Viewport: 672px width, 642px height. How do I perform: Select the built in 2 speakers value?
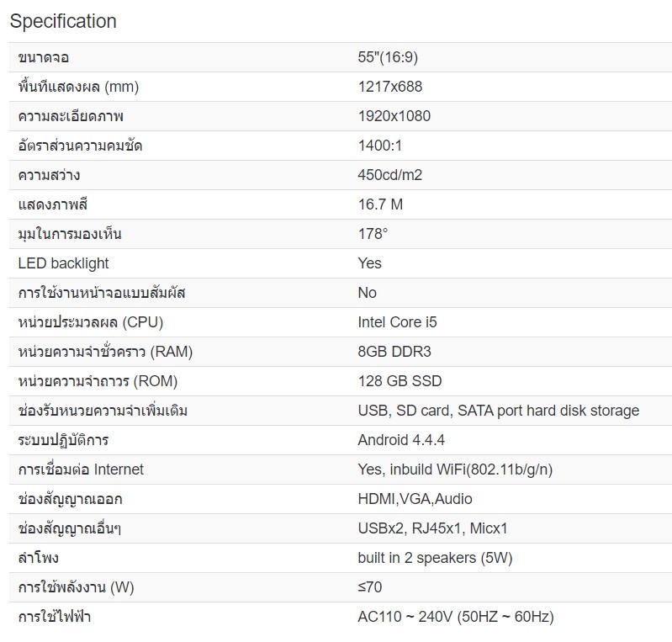pos(435,558)
